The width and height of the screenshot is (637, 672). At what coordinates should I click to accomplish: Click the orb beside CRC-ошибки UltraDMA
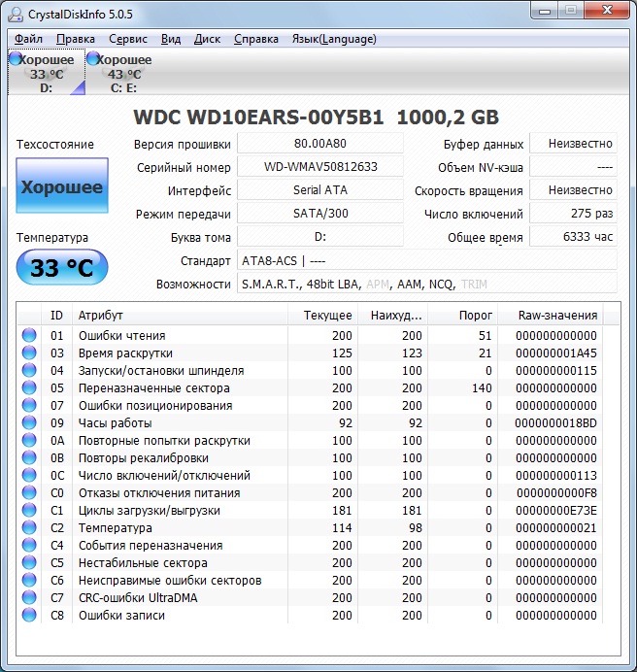click(x=29, y=598)
